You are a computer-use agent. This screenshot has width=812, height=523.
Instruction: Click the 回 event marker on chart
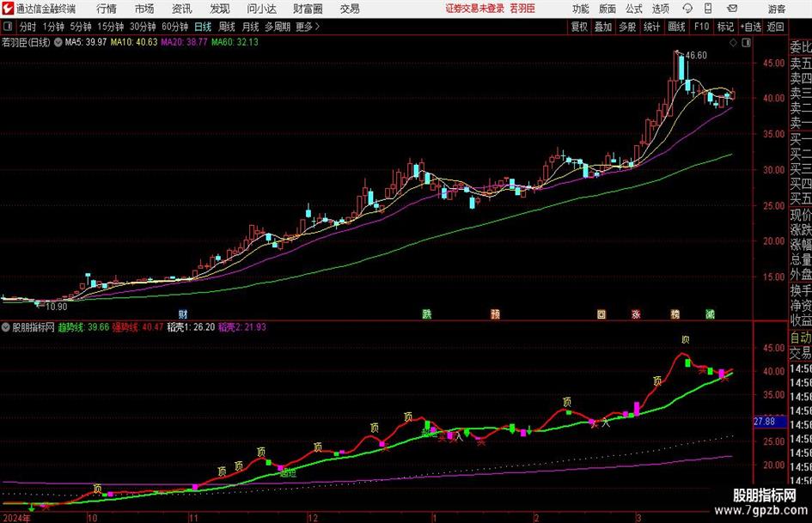coord(601,313)
